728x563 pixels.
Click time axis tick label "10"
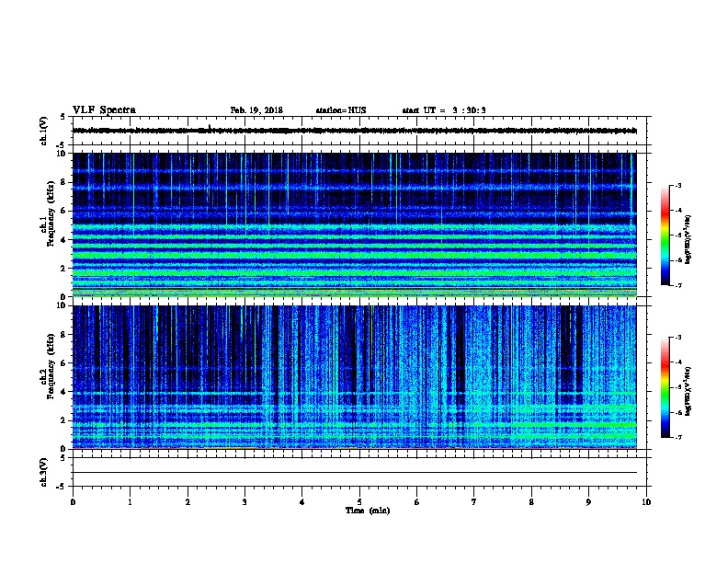pyautogui.click(x=646, y=502)
